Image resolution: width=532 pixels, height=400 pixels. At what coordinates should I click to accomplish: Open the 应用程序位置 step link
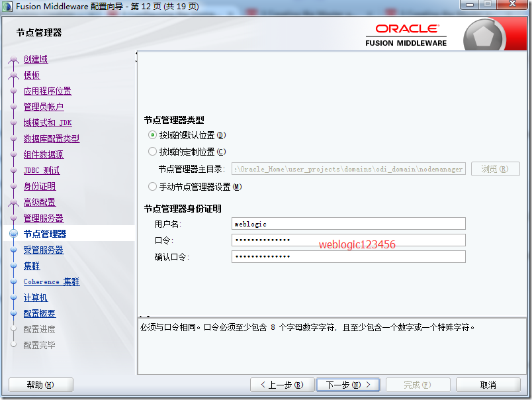48,91
